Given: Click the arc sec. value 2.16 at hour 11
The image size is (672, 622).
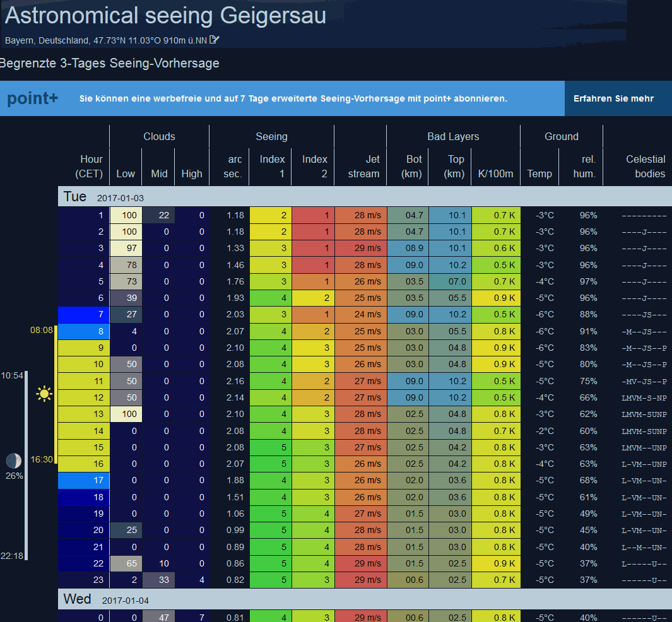Looking at the screenshot, I should tap(230, 381).
